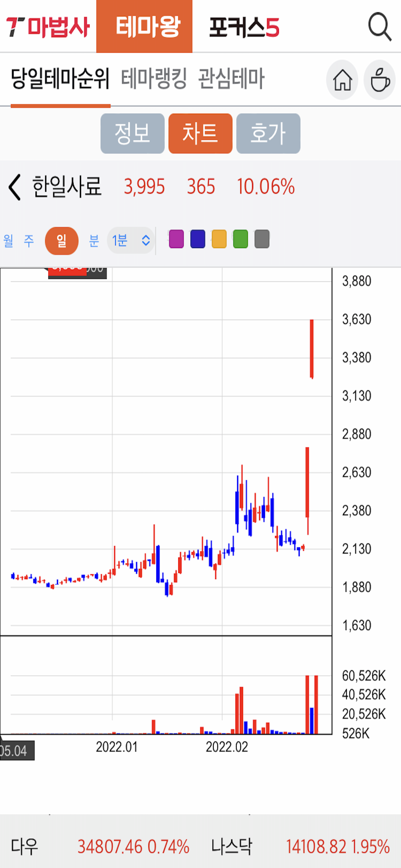Show the 차트 view
The height and width of the screenshot is (868, 401).
(x=200, y=133)
